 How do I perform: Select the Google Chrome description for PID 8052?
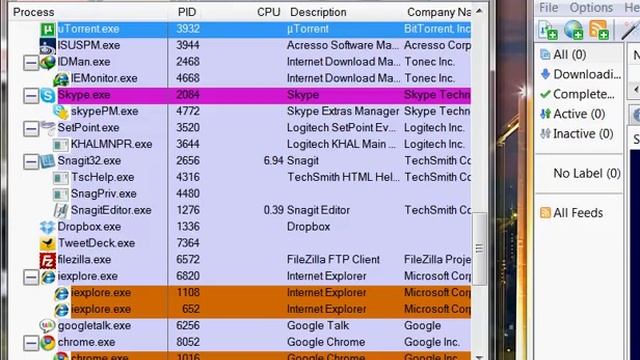pyautogui.click(x=326, y=342)
